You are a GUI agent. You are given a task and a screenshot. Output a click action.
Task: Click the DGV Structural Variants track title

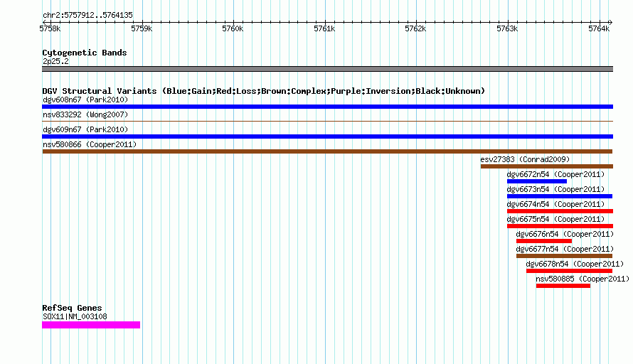point(264,91)
